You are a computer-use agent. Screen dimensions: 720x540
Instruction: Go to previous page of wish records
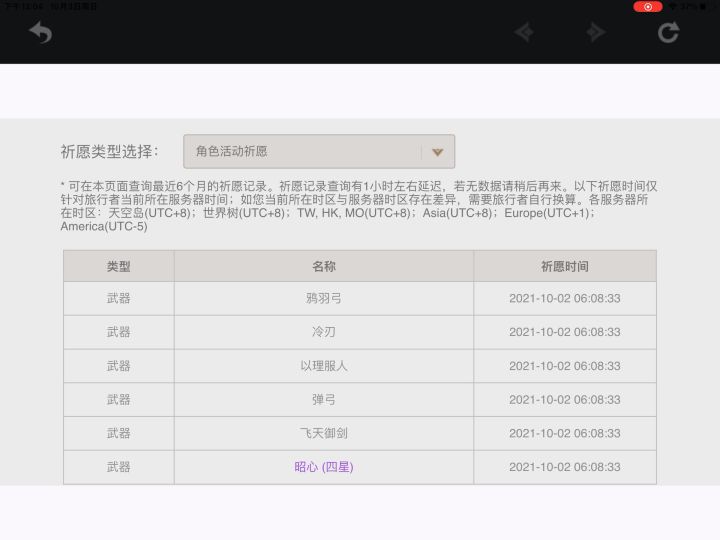coord(524,32)
